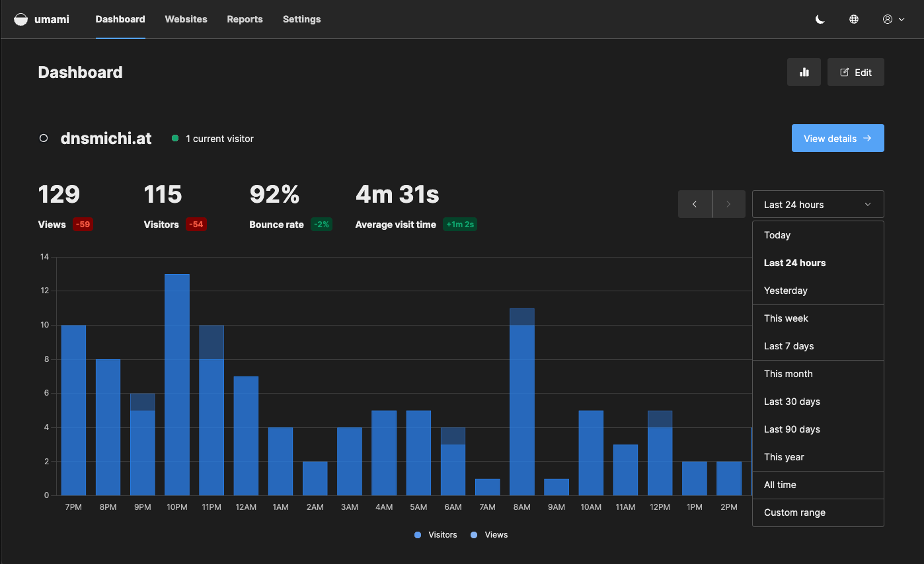Image resolution: width=924 pixels, height=564 pixels.
Task: Toggle Views series in chart legend
Action: [x=489, y=535]
